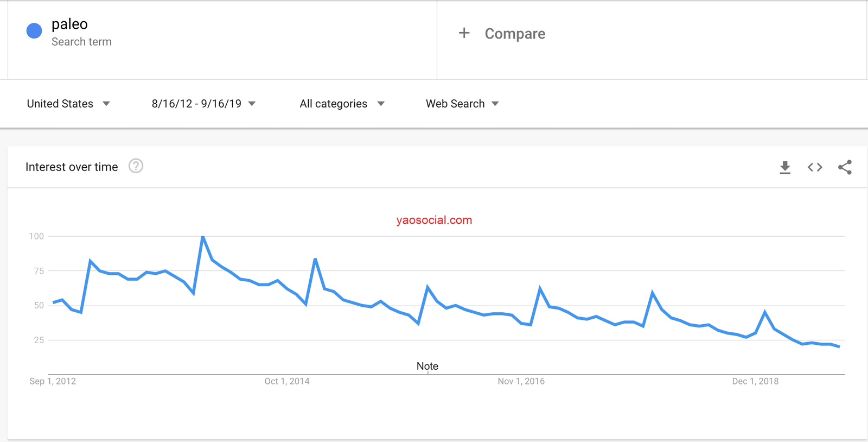Open the help icon beside Interest over time
The height and width of the screenshot is (442, 868).
click(136, 166)
